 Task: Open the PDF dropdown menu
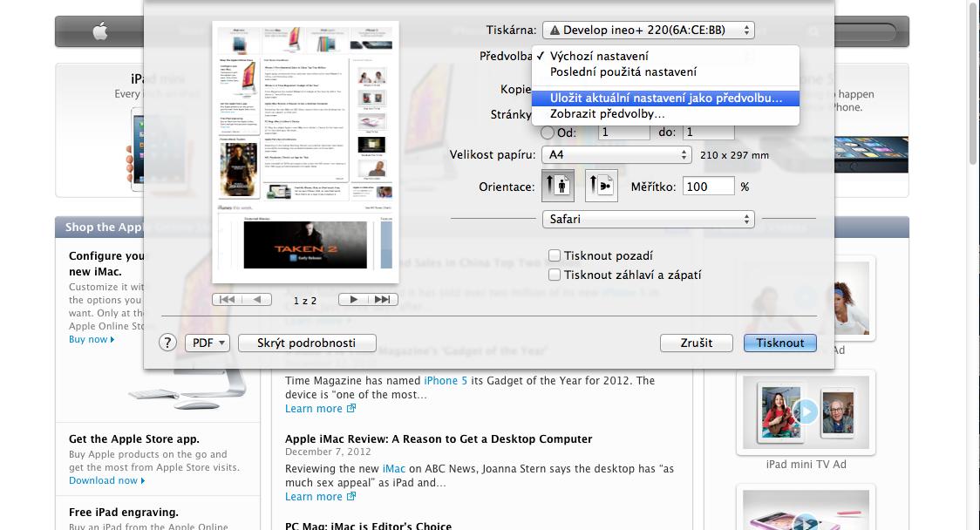pos(208,343)
